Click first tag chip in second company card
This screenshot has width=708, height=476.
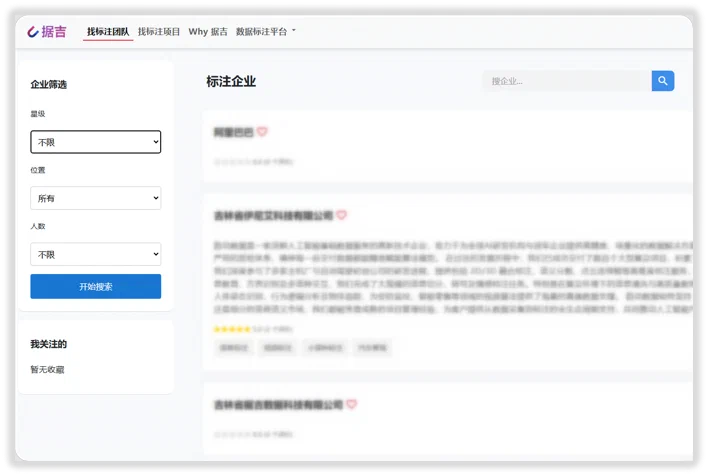click(x=234, y=348)
